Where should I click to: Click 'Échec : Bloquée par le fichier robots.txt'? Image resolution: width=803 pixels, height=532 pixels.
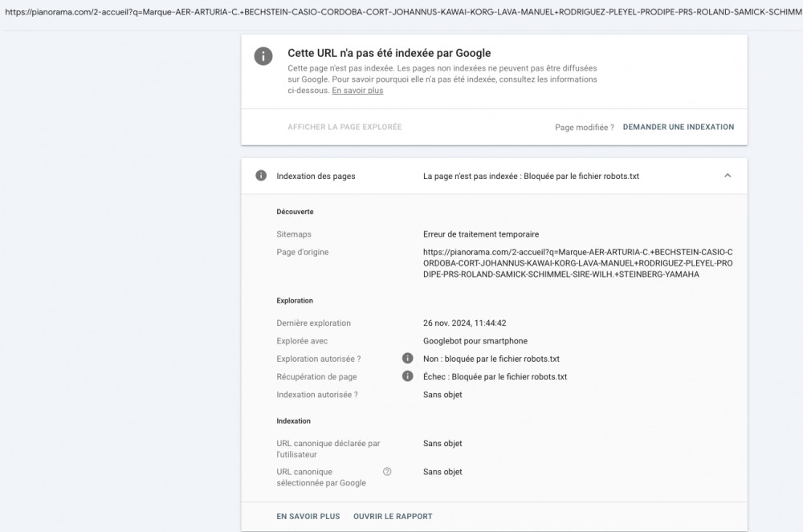495,376
